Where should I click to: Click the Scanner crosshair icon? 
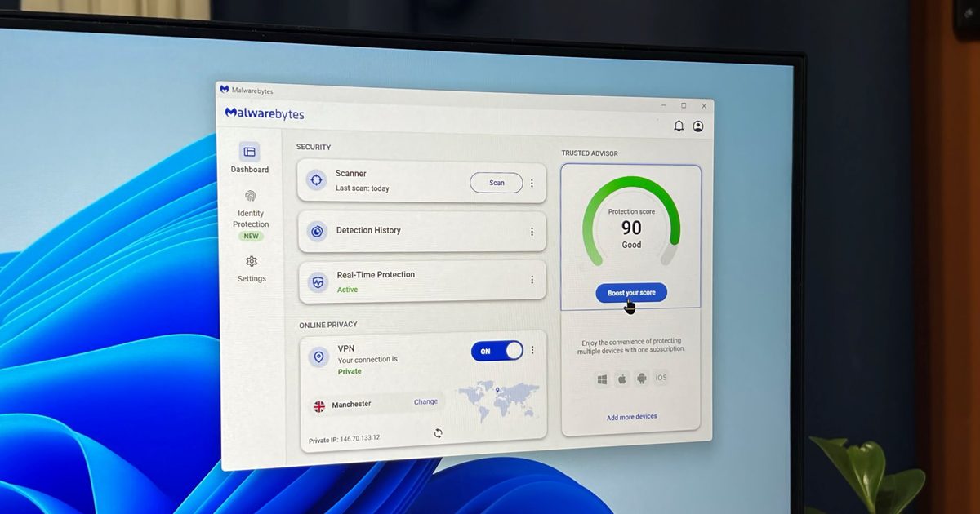click(x=317, y=180)
